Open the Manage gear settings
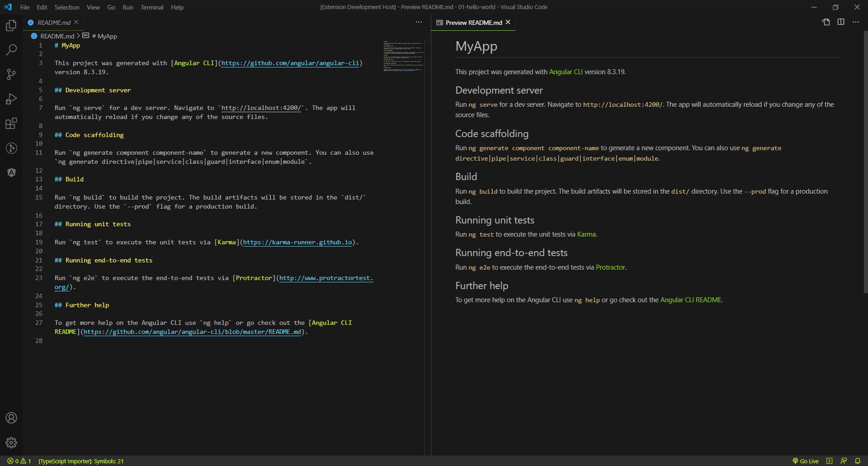Screen dimensions: 868x466 click(11, 442)
